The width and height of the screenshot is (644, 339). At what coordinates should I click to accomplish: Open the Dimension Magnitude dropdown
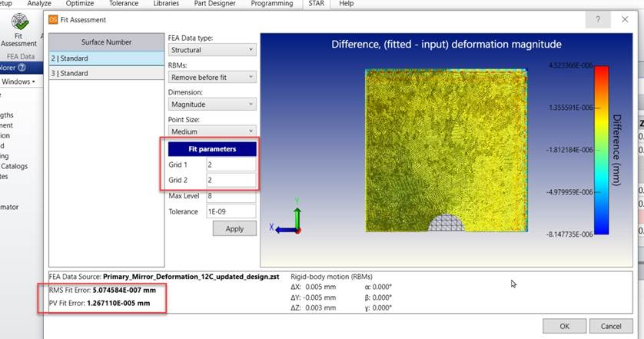pos(211,104)
